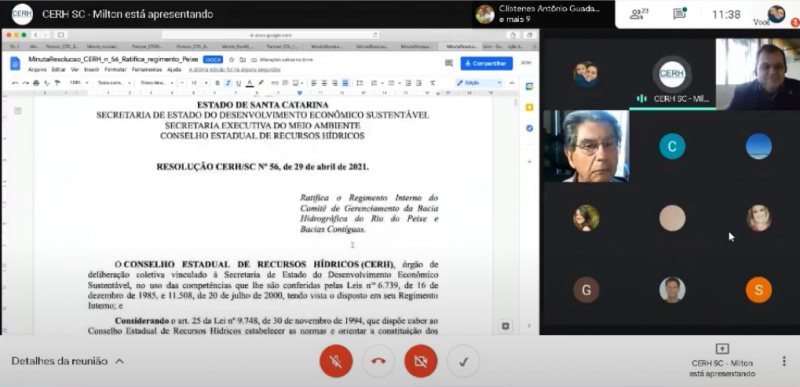Open the Times New Roman font dropdown
The image size is (800, 387).
coord(157,83)
